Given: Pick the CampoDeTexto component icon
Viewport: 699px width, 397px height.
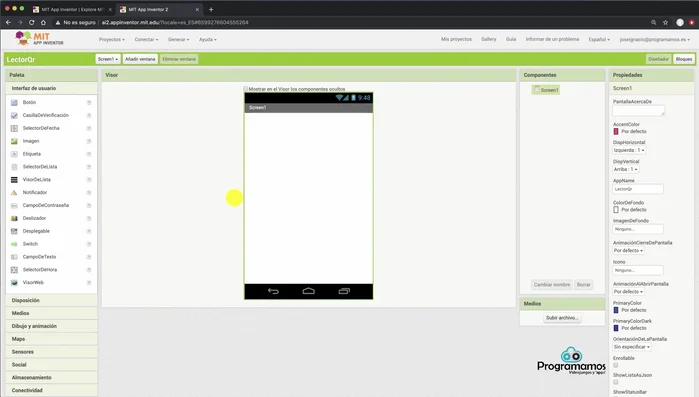Looking at the screenshot, I should [x=14, y=257].
